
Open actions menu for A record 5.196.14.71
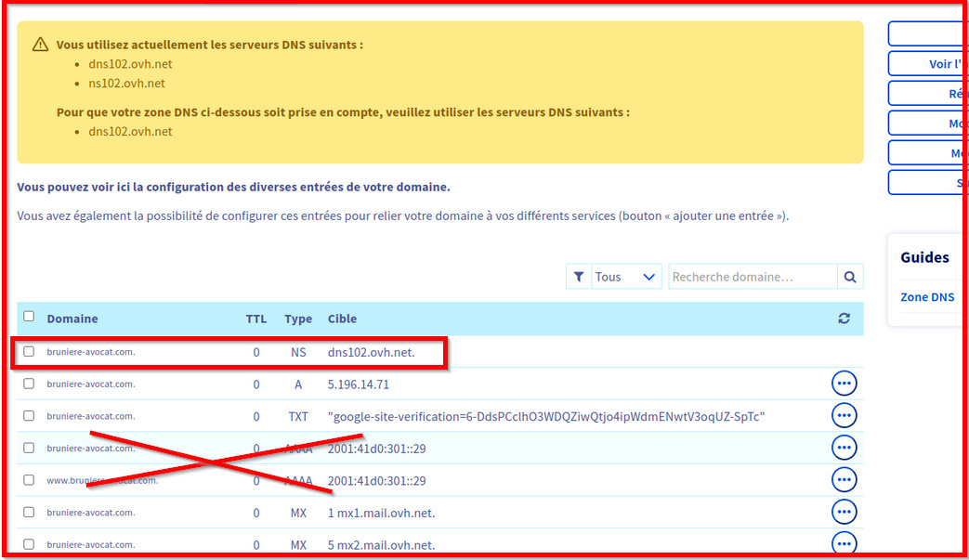[844, 384]
